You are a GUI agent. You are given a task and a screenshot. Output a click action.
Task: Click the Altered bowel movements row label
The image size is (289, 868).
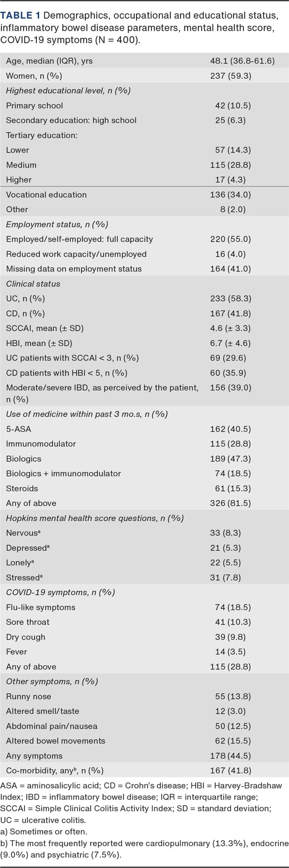56,741
